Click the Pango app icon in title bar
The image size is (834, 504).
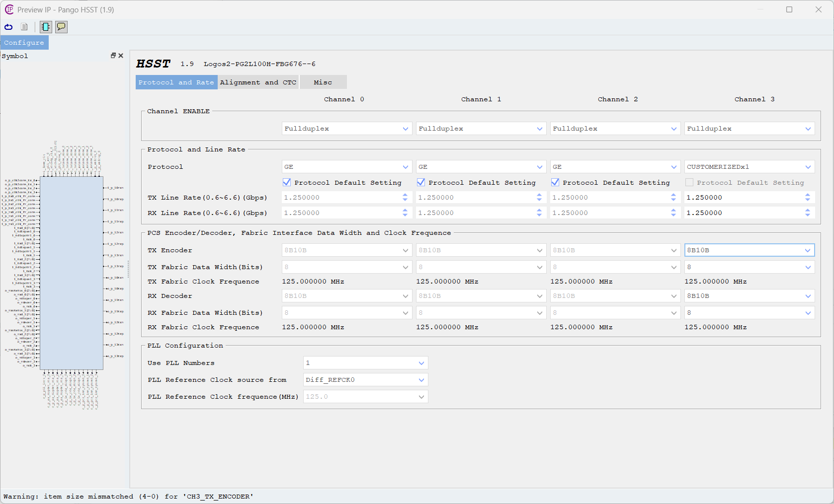9,9
